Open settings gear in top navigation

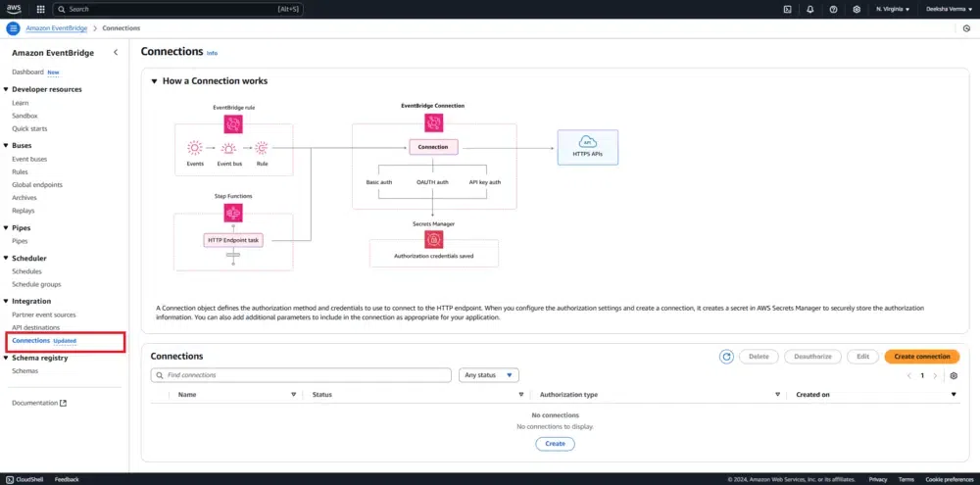click(857, 10)
